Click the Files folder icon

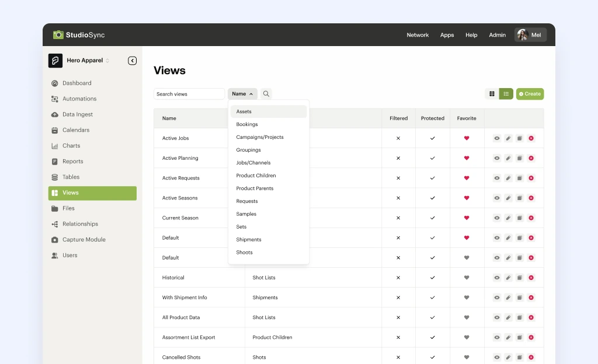pyautogui.click(x=54, y=208)
